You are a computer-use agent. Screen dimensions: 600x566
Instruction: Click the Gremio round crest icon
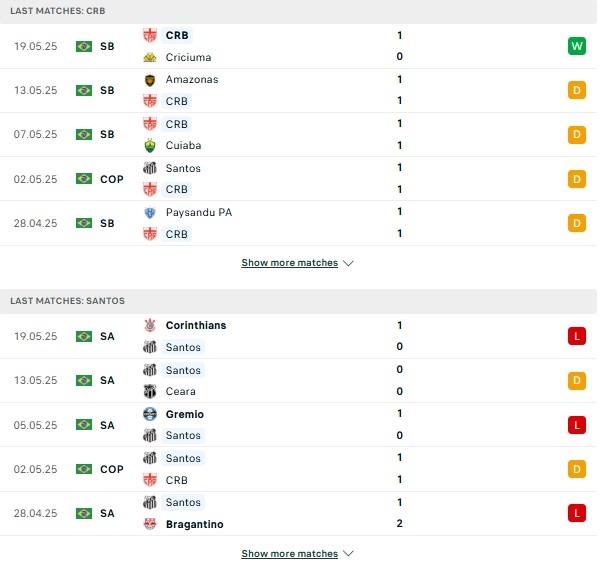click(x=150, y=414)
